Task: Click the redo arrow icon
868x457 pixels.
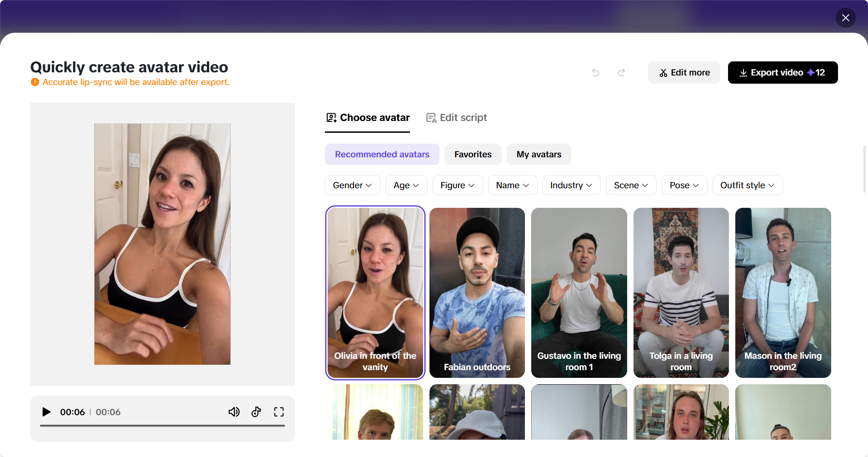Action: 621,72
